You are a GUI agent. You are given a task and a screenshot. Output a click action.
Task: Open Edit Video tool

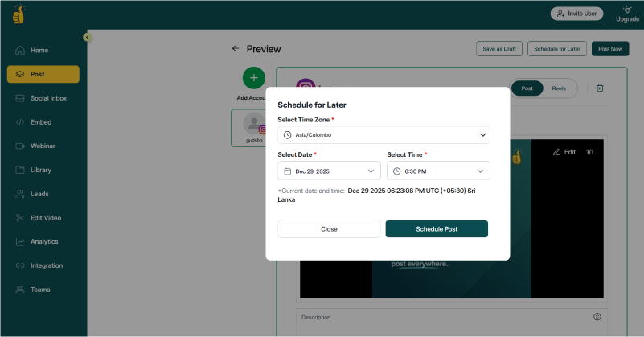[x=43, y=218]
